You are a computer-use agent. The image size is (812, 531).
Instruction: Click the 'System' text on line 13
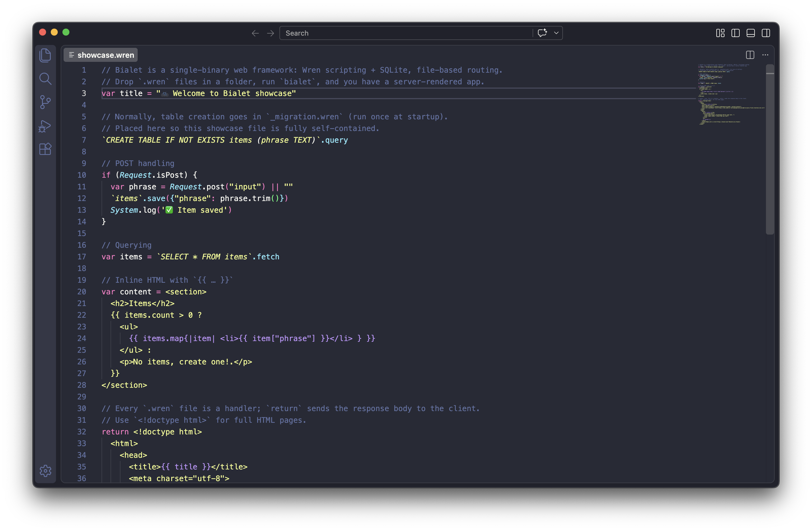click(124, 210)
